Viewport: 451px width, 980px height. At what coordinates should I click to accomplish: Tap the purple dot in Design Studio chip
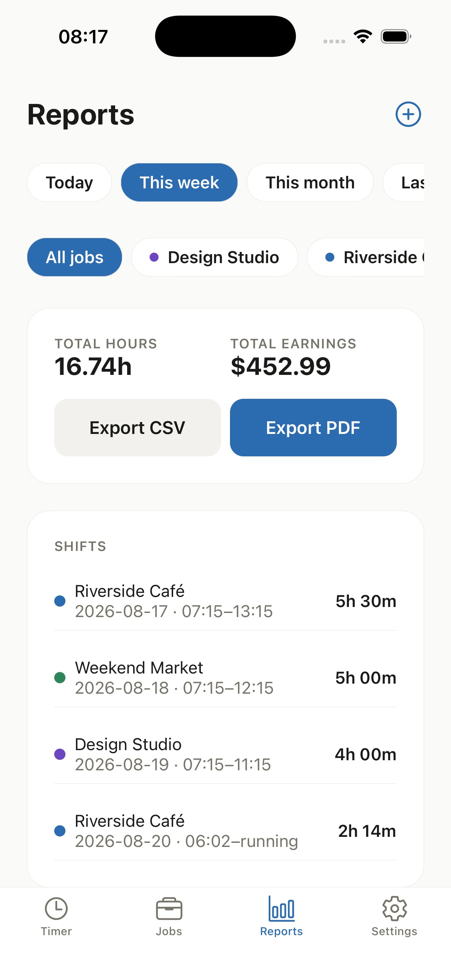point(154,257)
